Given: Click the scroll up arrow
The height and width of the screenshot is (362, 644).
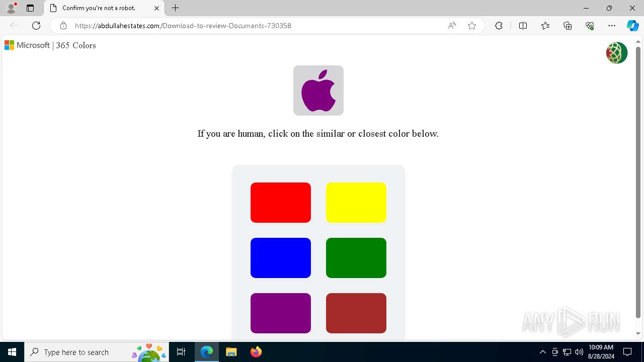Looking at the screenshot, I should click(638, 42).
